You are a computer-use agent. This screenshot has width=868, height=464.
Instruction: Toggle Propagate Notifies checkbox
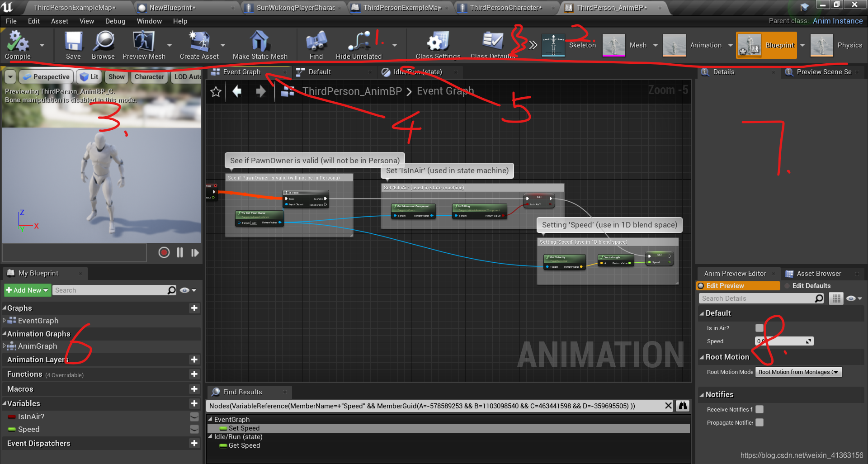tap(759, 422)
